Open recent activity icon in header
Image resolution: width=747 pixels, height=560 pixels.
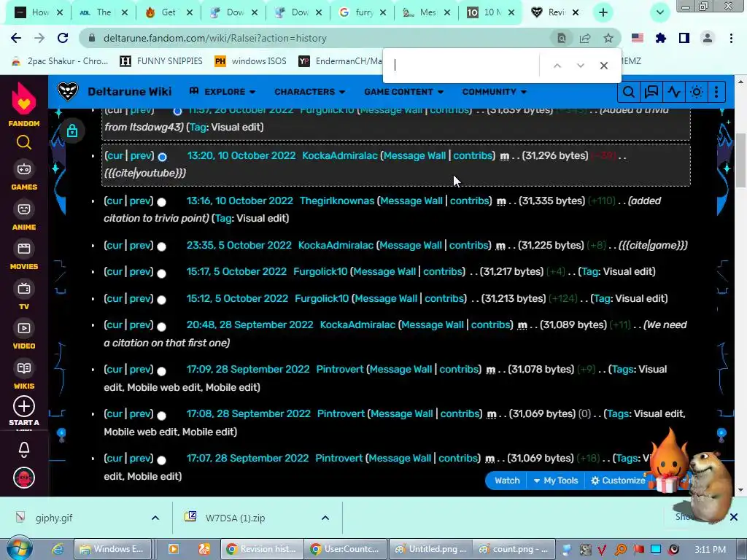click(x=674, y=91)
